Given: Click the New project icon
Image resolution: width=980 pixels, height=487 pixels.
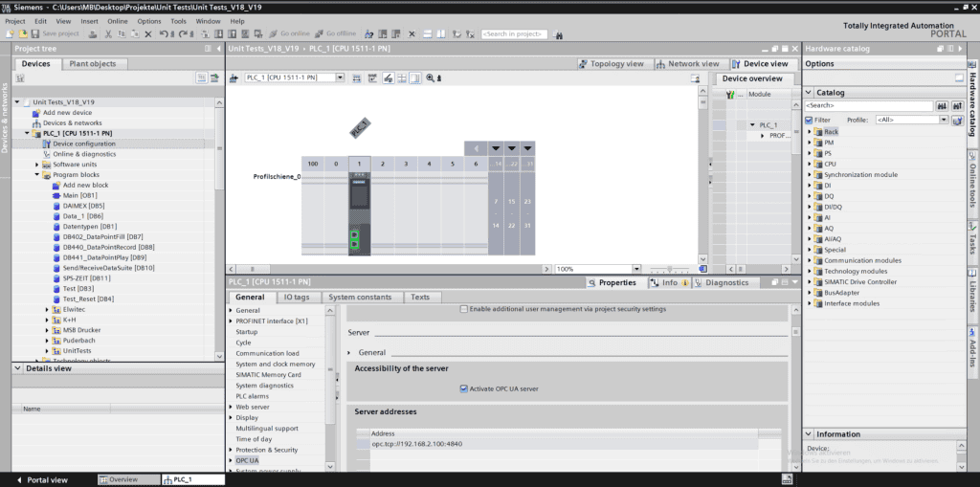Looking at the screenshot, I should click(x=10, y=33).
